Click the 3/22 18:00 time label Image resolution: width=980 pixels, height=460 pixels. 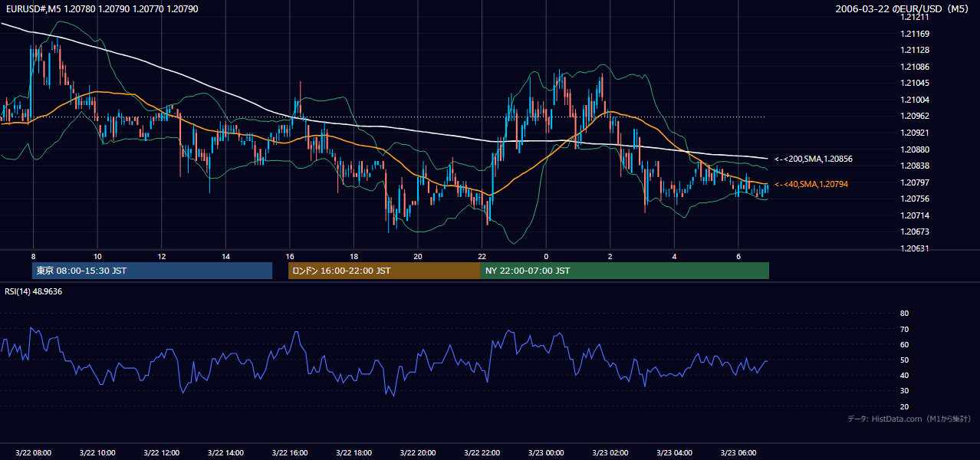pyautogui.click(x=354, y=453)
